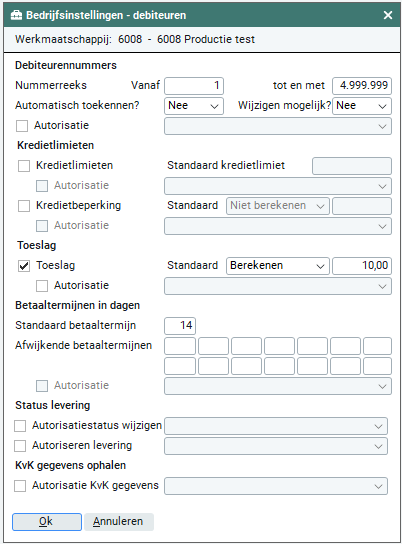Toggle Autorisatie under Debiteurennummers

point(22,126)
